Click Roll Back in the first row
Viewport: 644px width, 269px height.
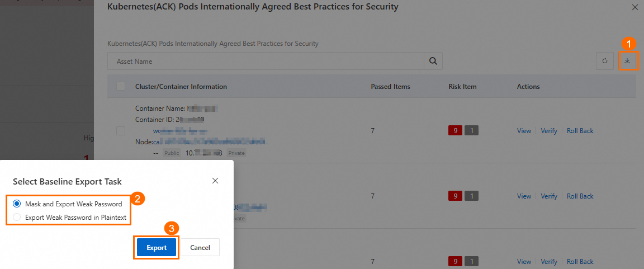pyautogui.click(x=580, y=131)
